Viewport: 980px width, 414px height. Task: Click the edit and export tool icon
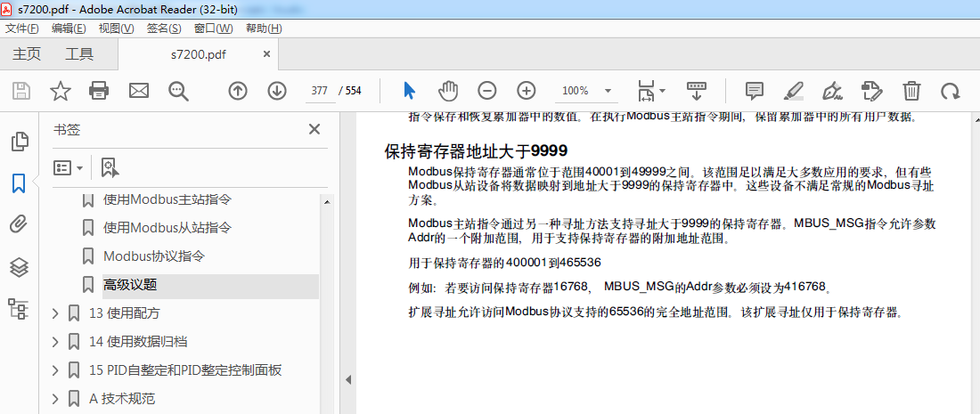coord(871,91)
